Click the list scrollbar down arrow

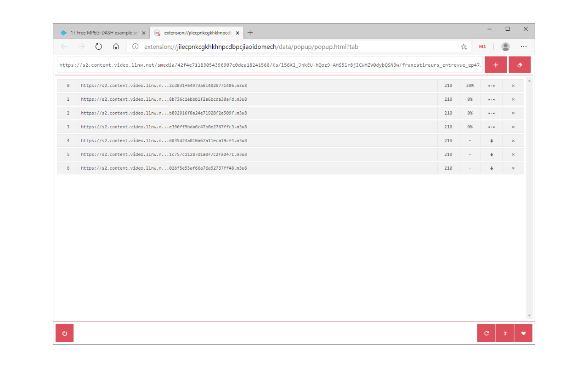tap(529, 316)
